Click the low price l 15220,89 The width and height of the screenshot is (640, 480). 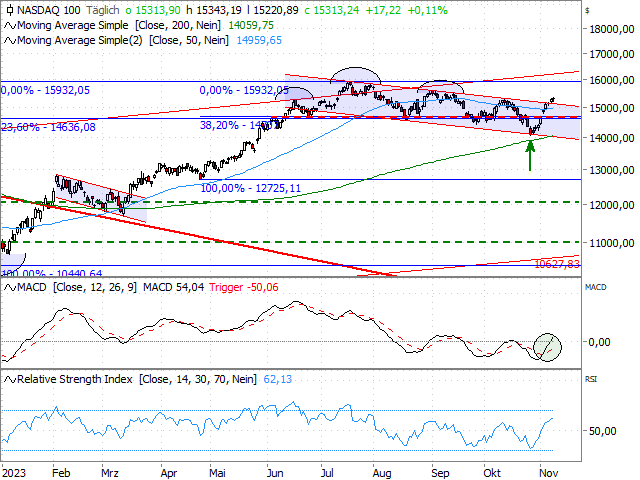pos(273,10)
